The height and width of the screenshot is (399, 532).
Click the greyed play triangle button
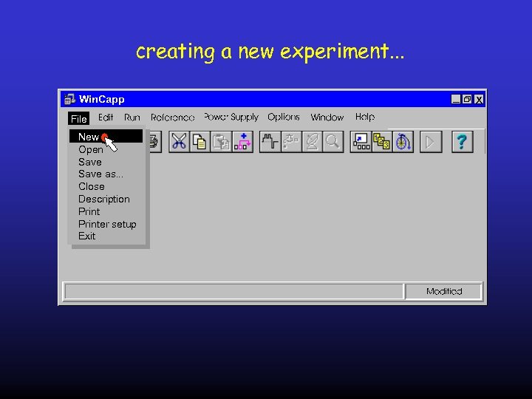[431, 142]
